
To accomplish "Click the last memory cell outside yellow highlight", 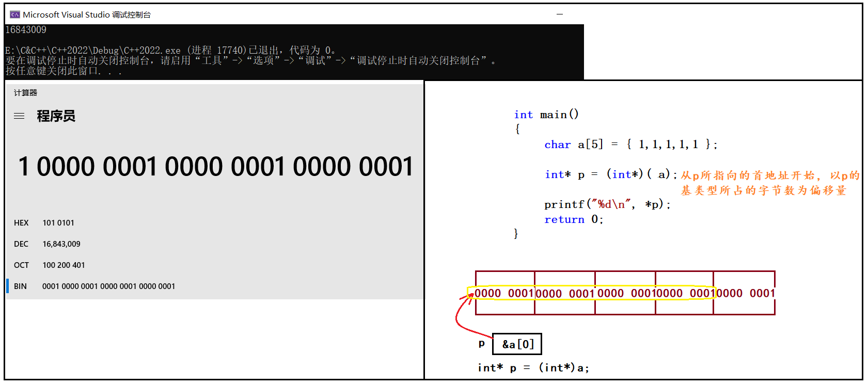I will [744, 293].
